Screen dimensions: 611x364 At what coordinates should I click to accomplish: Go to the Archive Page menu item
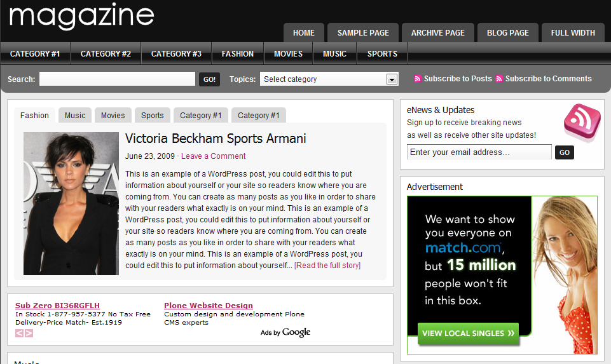click(x=438, y=32)
